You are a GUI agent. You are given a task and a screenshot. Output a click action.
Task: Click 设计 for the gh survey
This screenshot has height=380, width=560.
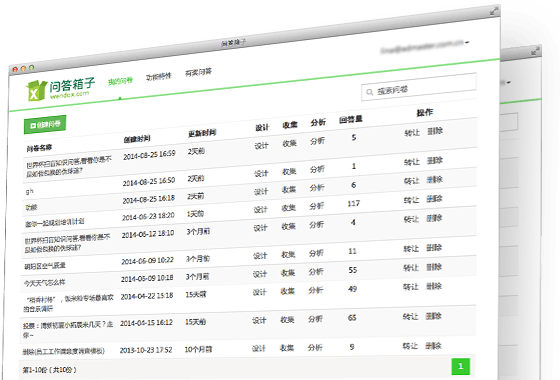coord(261,174)
